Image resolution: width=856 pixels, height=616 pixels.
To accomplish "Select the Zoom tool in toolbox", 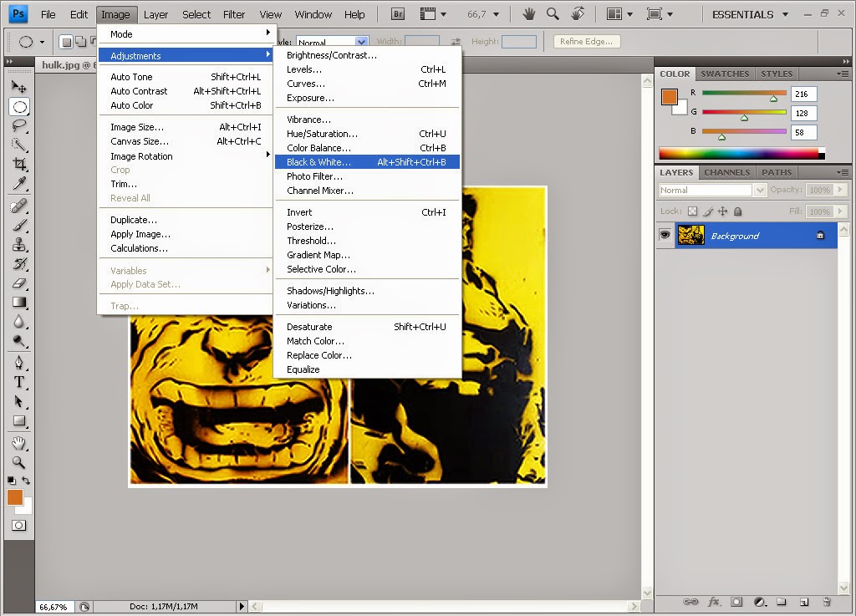I will point(19,462).
